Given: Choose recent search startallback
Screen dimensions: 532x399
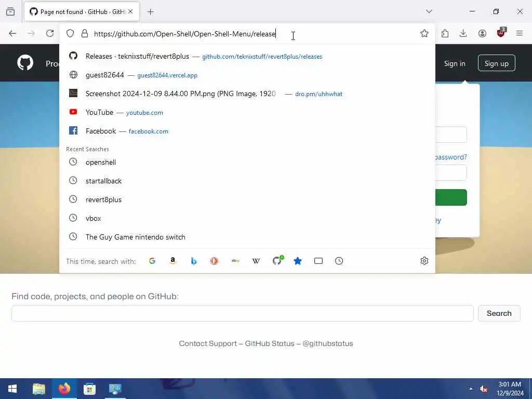Looking at the screenshot, I should [247, 181].
